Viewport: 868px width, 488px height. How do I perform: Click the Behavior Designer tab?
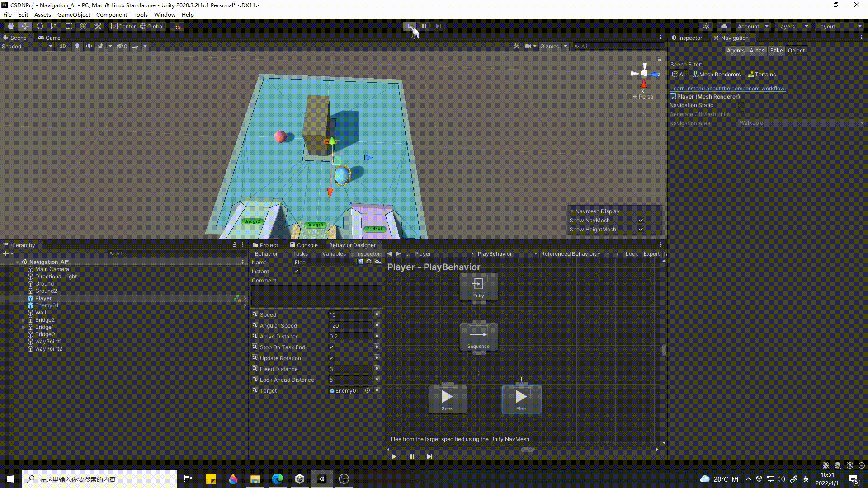[352, 244]
